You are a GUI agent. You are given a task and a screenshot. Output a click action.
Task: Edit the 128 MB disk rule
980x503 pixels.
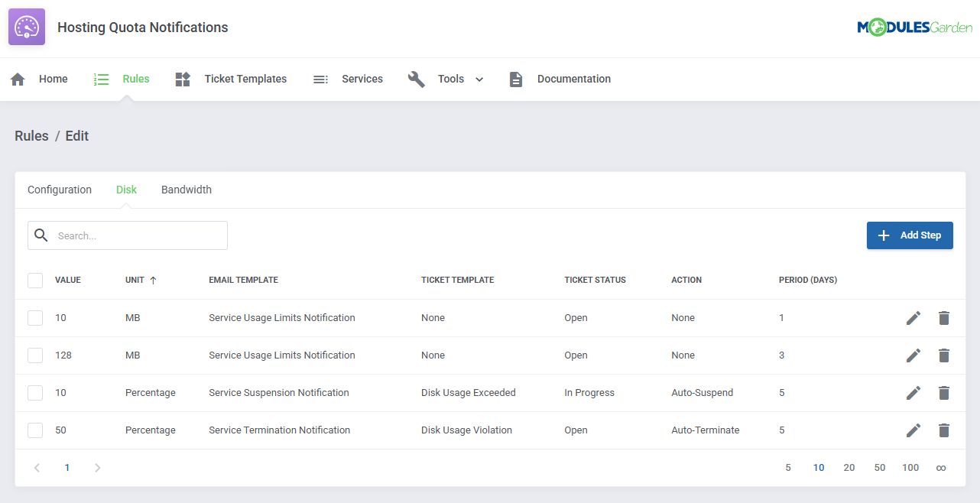(x=913, y=355)
